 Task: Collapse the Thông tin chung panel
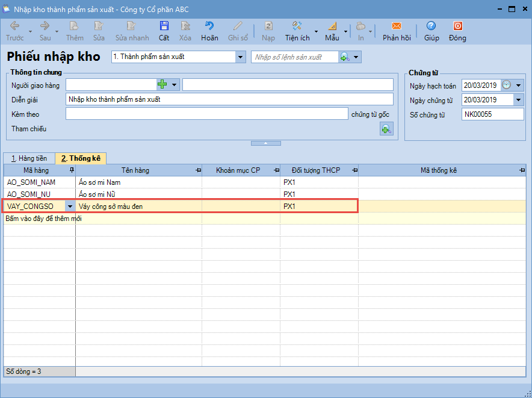pos(265,143)
